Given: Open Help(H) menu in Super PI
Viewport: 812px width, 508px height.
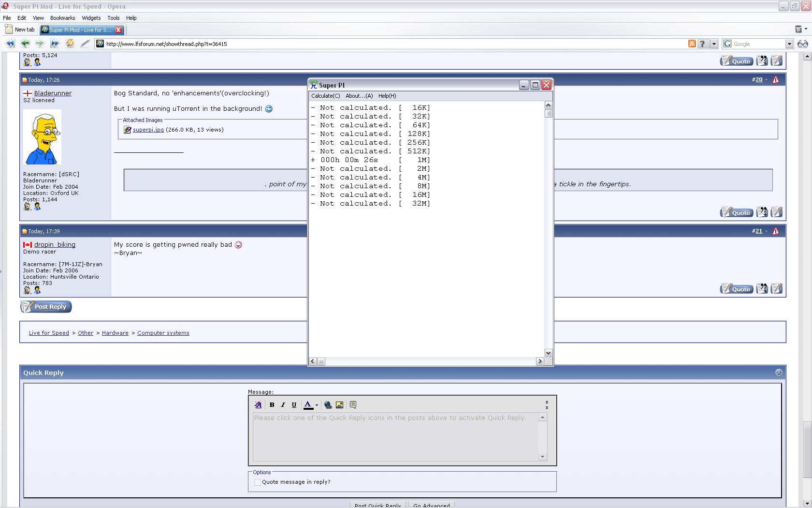Looking at the screenshot, I should [387, 96].
